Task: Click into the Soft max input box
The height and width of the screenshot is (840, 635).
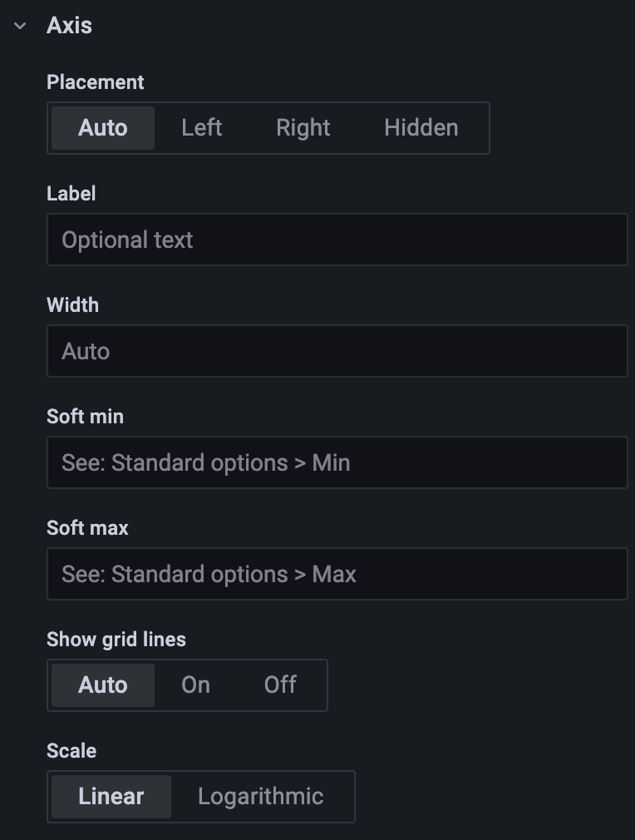Action: click(x=337, y=574)
